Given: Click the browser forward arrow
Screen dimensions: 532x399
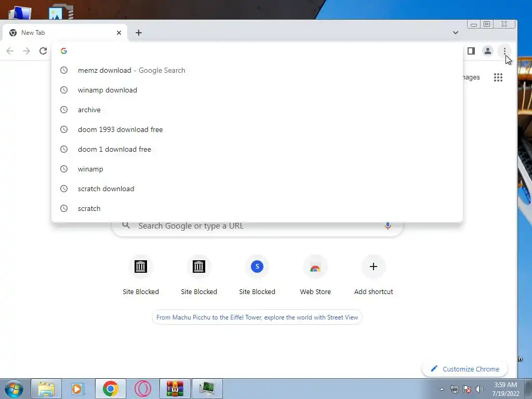Looking at the screenshot, I should 26,51.
